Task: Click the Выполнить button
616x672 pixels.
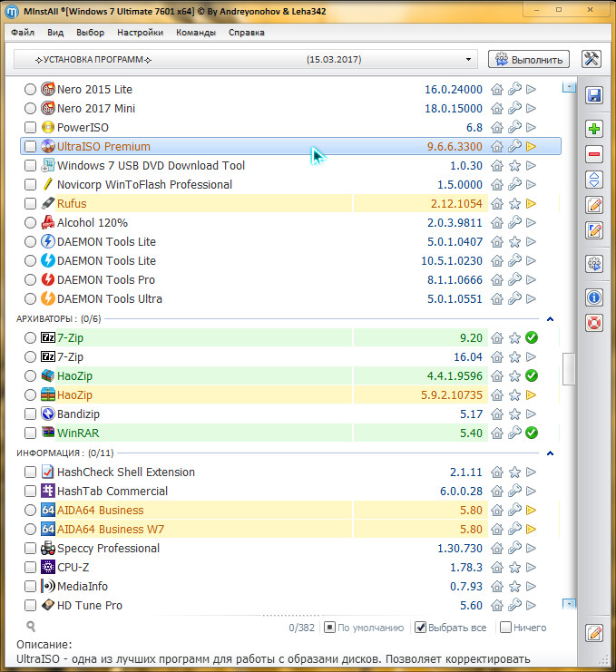Action: pyautogui.click(x=529, y=60)
